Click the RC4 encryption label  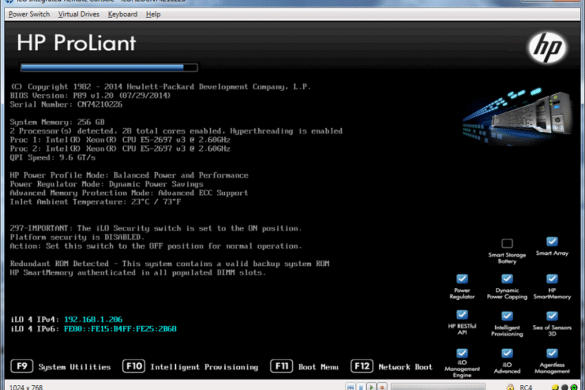[x=526, y=388]
